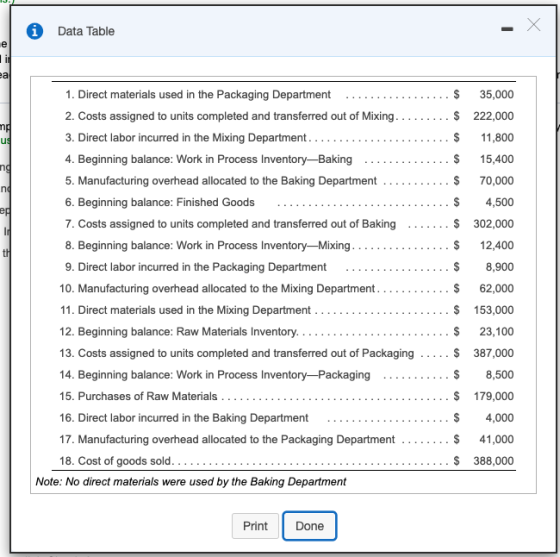560x557 pixels.
Task: Click the note about Baking Department materials
Action: coord(191,482)
